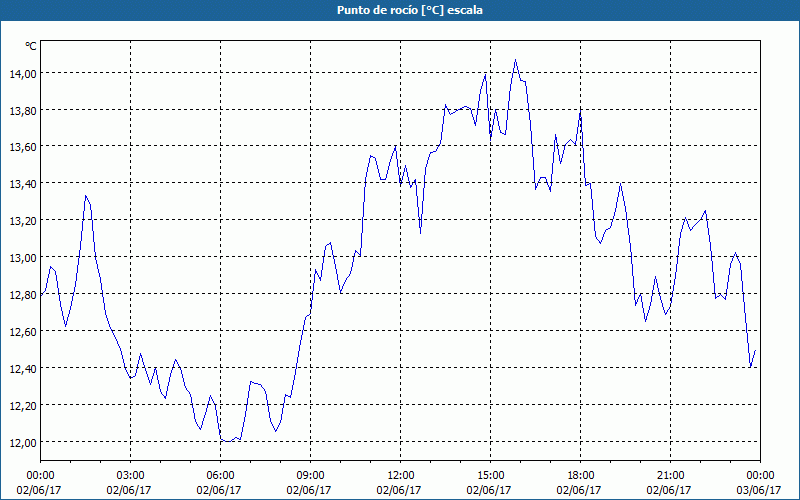800x500 pixels.
Task: Click the 02/06/17 date under 18:00
Action: (579, 490)
